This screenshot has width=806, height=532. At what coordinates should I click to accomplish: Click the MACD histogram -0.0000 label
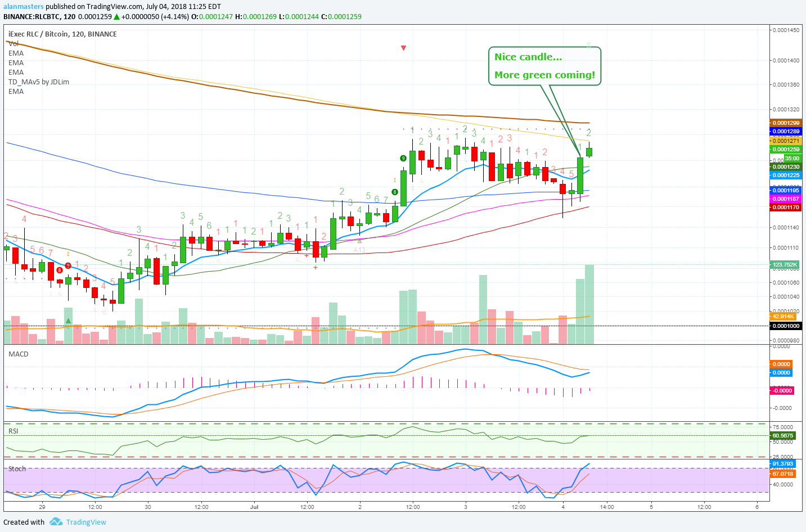(782, 390)
